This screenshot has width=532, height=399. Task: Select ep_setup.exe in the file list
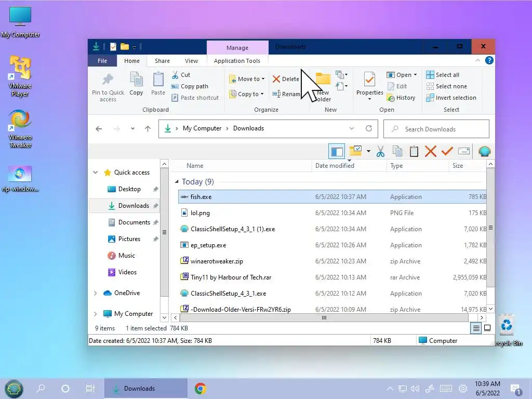[332, 245]
